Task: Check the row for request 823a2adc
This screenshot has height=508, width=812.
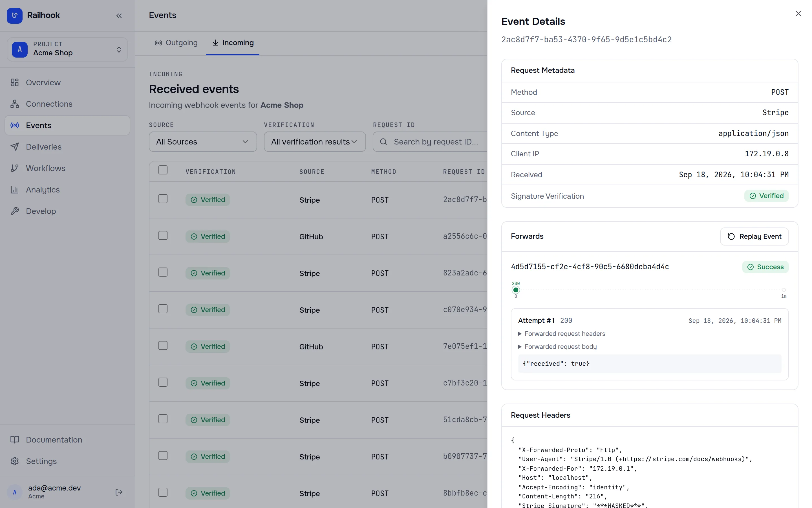Action: [163, 272]
